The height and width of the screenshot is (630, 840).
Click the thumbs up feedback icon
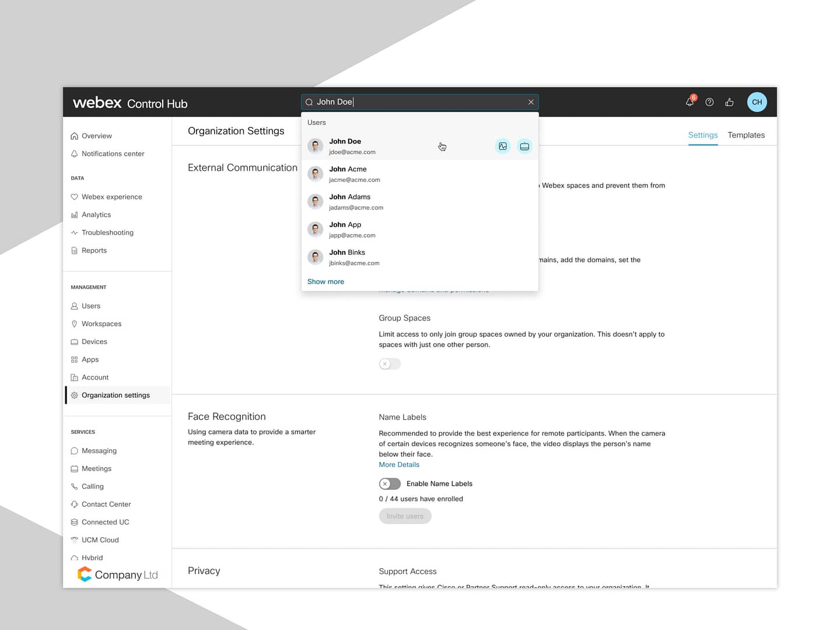pyautogui.click(x=729, y=102)
